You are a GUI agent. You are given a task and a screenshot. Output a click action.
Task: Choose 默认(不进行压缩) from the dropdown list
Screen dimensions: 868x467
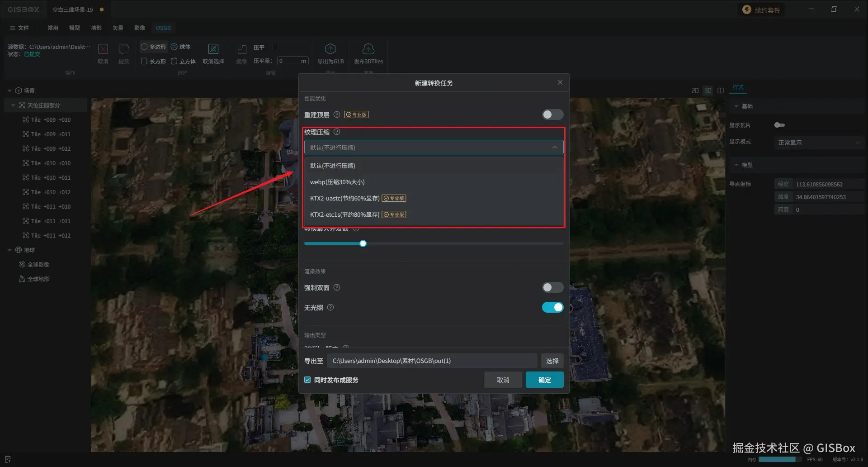[x=434, y=166]
